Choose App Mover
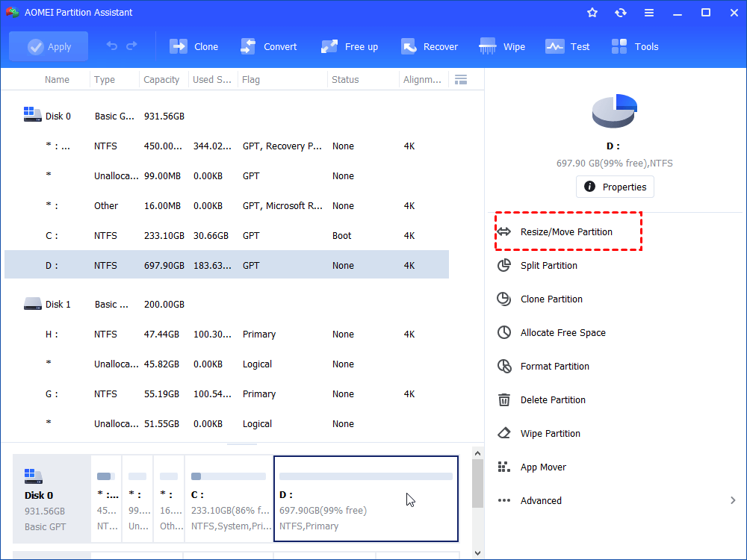Viewport: 747px width, 560px height. pos(543,467)
